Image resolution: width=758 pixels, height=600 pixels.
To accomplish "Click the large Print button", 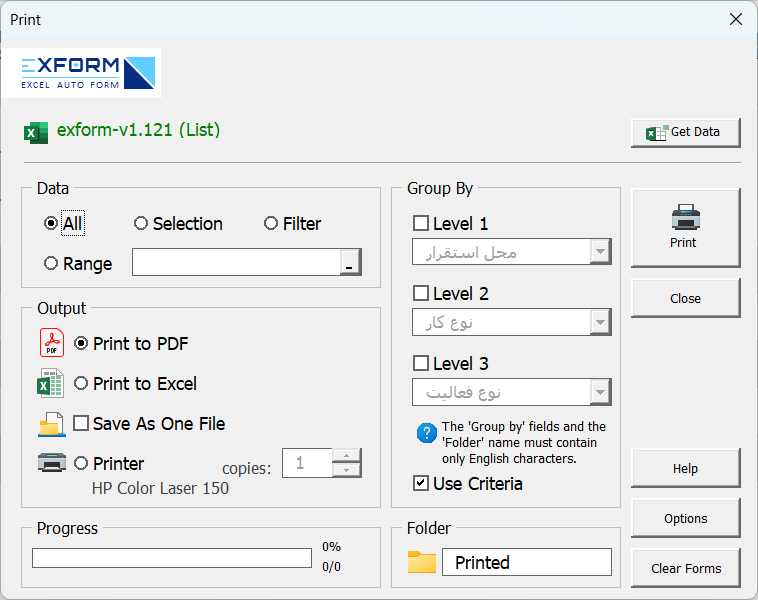I will point(685,227).
